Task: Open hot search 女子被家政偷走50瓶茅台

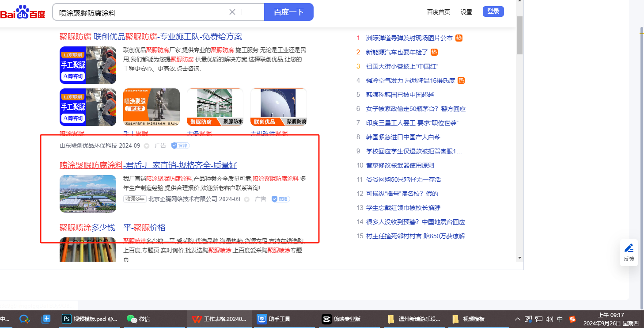Action: 416,109
